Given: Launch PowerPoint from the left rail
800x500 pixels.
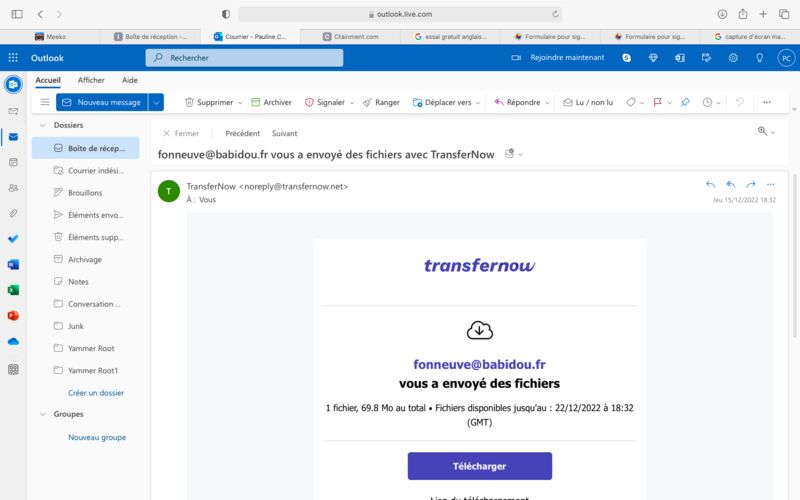Looking at the screenshot, I should click(14, 315).
